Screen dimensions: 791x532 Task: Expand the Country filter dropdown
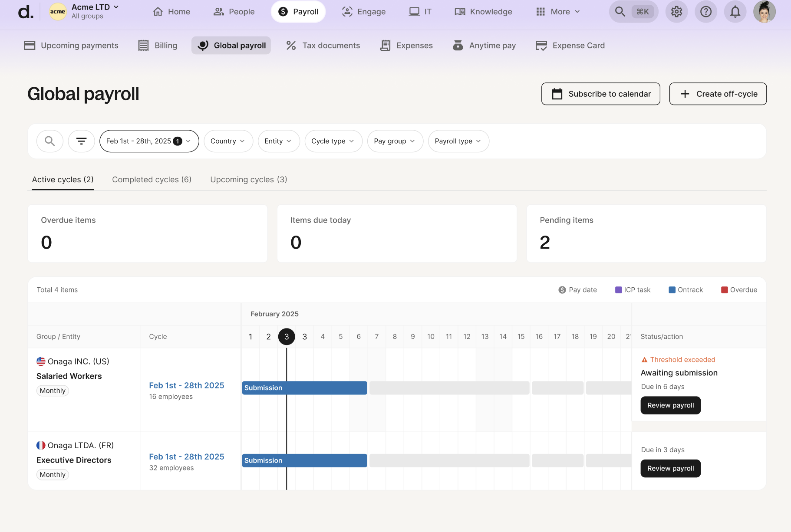click(x=228, y=141)
